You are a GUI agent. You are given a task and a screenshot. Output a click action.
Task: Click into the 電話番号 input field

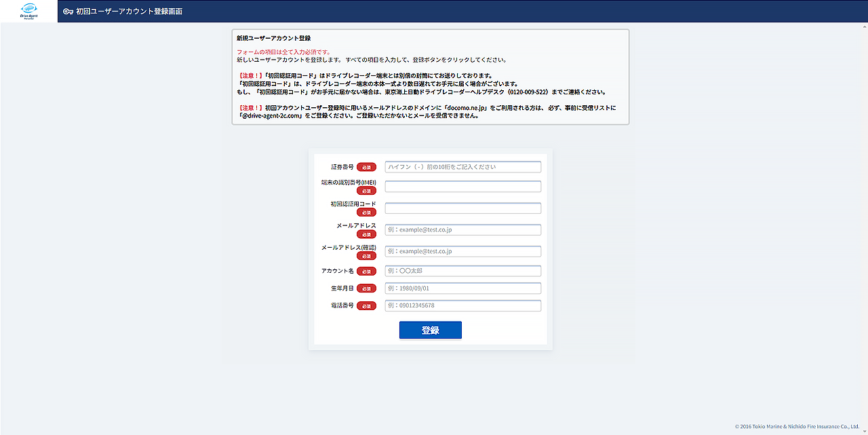(x=462, y=306)
